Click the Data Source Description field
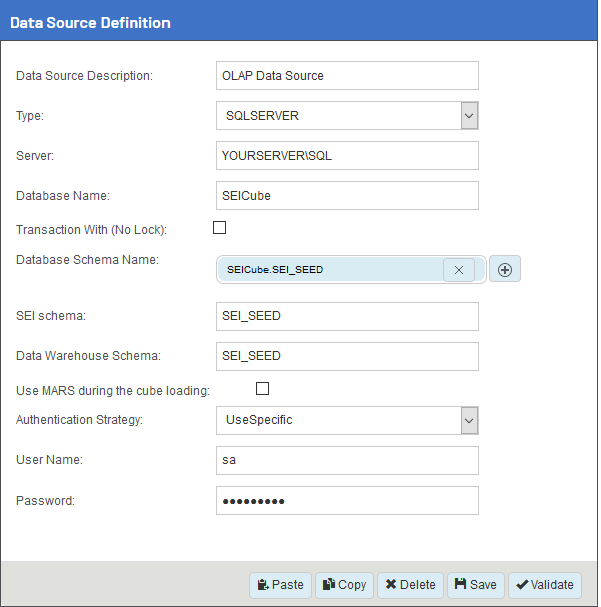 point(347,76)
